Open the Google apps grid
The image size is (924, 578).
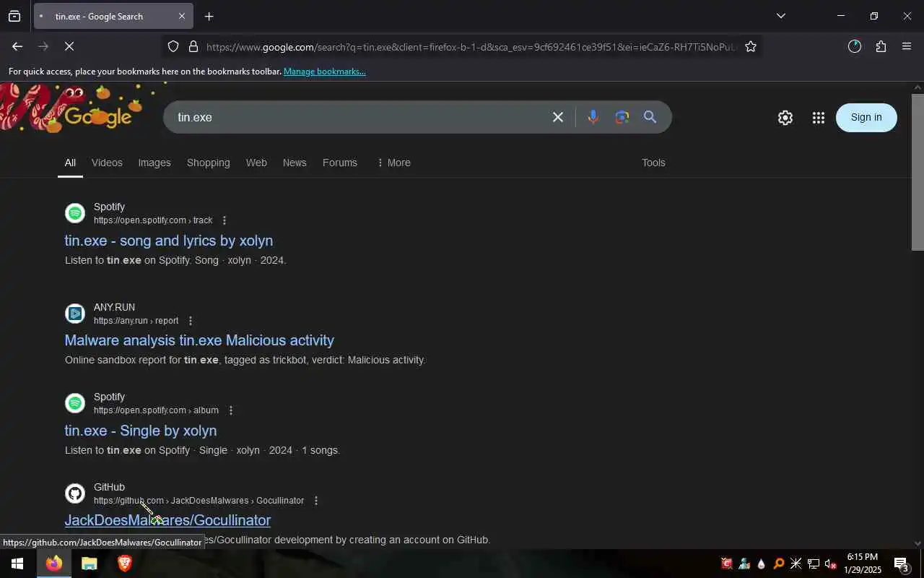(x=818, y=118)
